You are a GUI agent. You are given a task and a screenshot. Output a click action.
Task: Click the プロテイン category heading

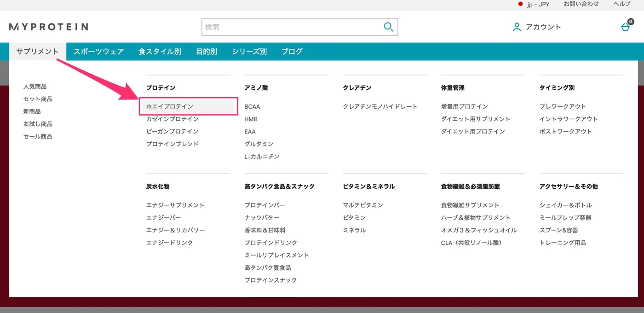161,87
